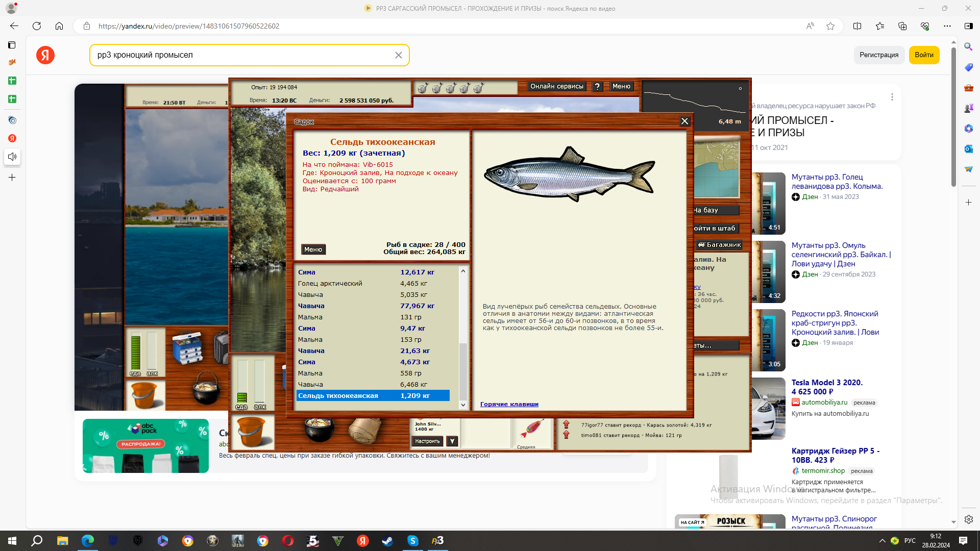The height and width of the screenshot is (551, 980).
Task: Click the question mark help icon
Action: [597, 87]
